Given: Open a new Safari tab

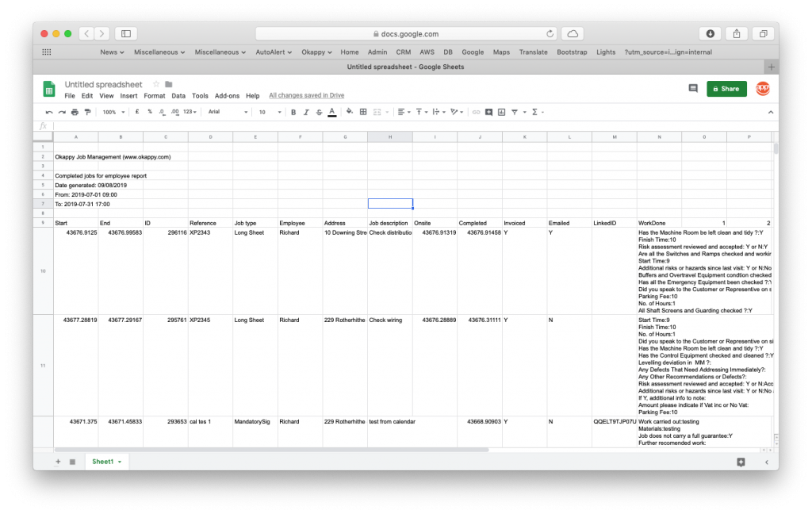Looking at the screenshot, I should tap(771, 67).
